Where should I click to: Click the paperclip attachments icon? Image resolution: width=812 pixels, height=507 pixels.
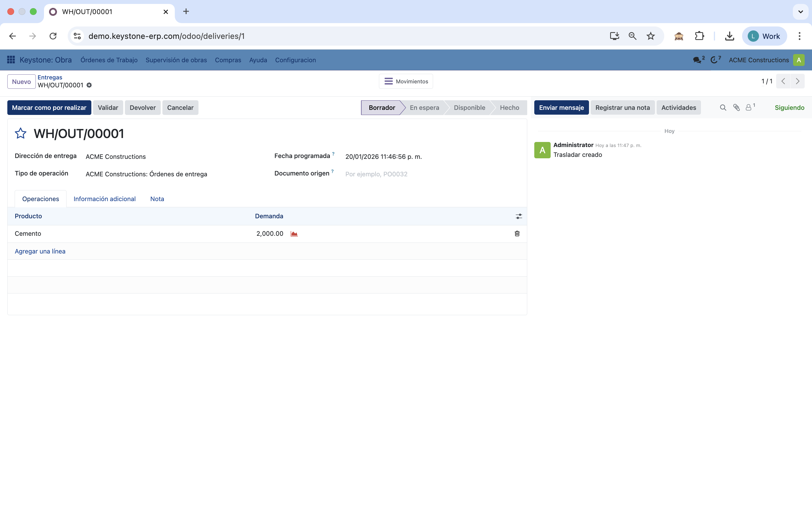(x=736, y=108)
